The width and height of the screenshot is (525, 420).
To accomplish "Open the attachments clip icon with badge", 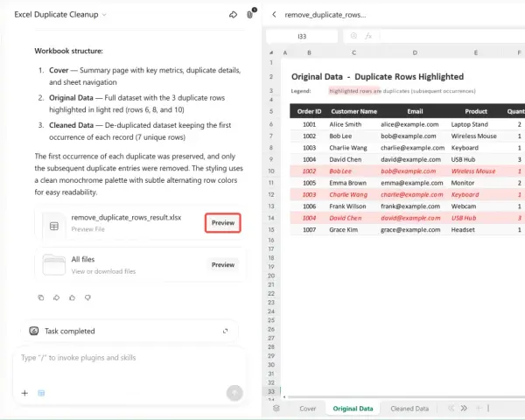I will pyautogui.click(x=249, y=15).
